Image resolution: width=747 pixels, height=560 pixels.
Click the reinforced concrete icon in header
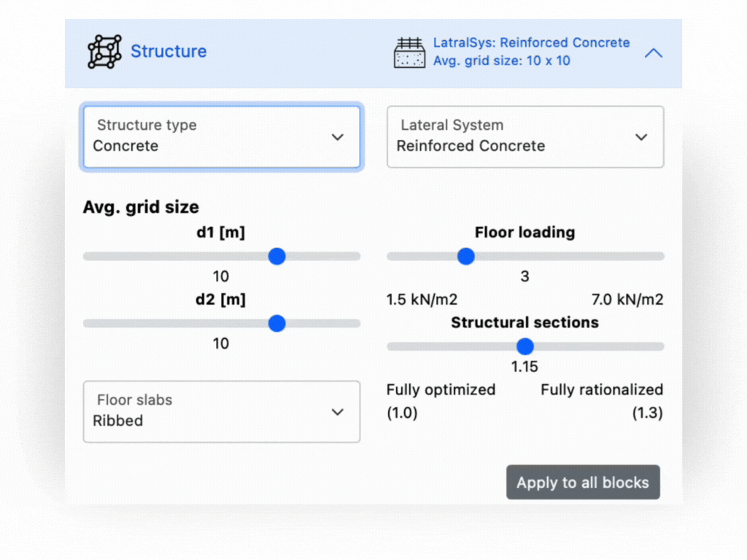pos(409,52)
